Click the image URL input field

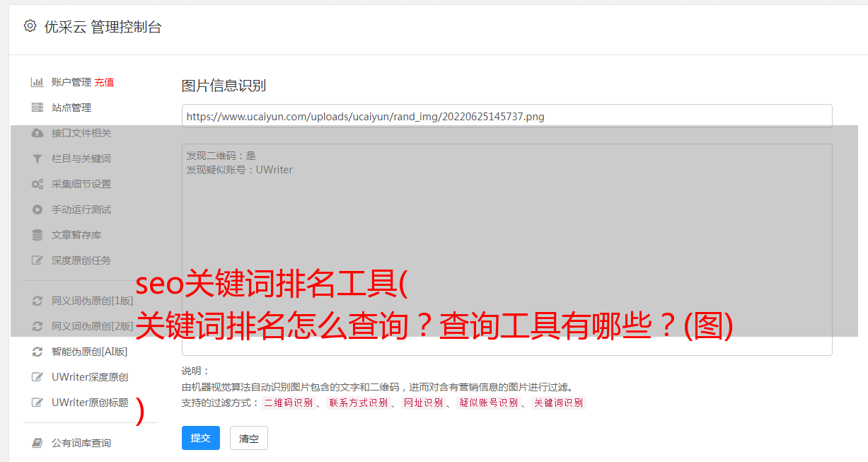point(507,116)
